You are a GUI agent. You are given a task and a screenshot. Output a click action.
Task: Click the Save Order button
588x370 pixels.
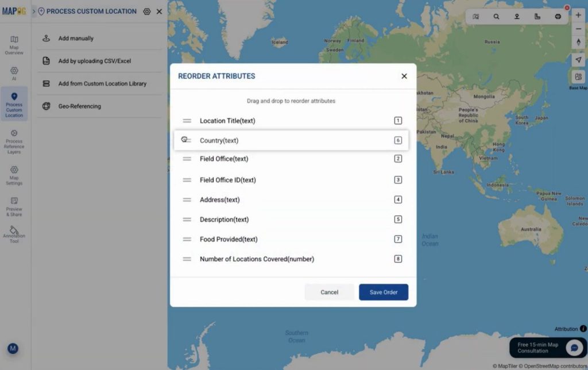tap(383, 292)
